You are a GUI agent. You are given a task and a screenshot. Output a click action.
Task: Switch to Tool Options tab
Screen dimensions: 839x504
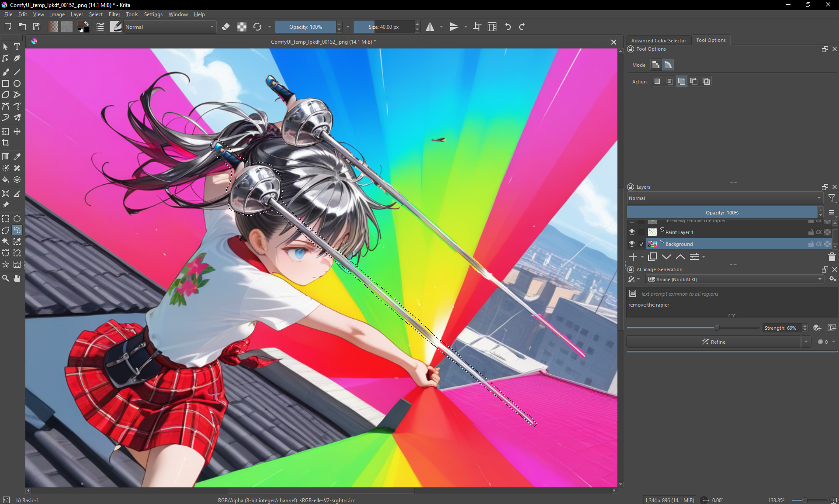(711, 40)
